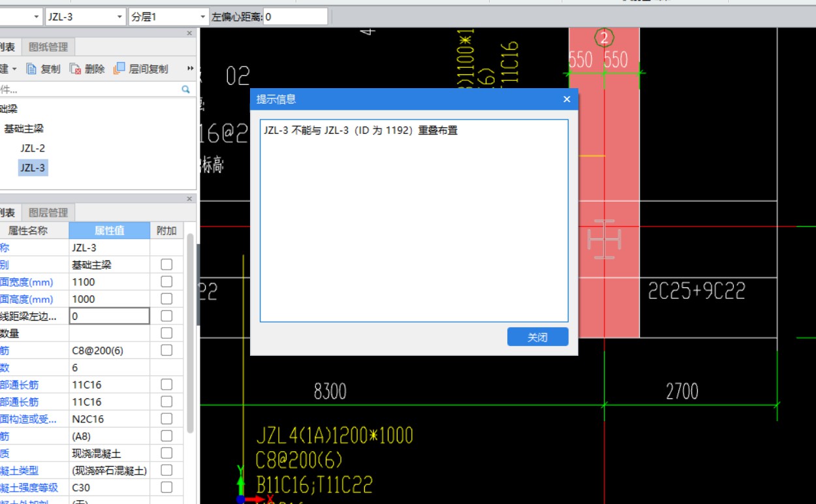This screenshot has height=504, width=816.
Task: Dismiss the 提示信息 dialog using its X
Action: click(x=567, y=99)
